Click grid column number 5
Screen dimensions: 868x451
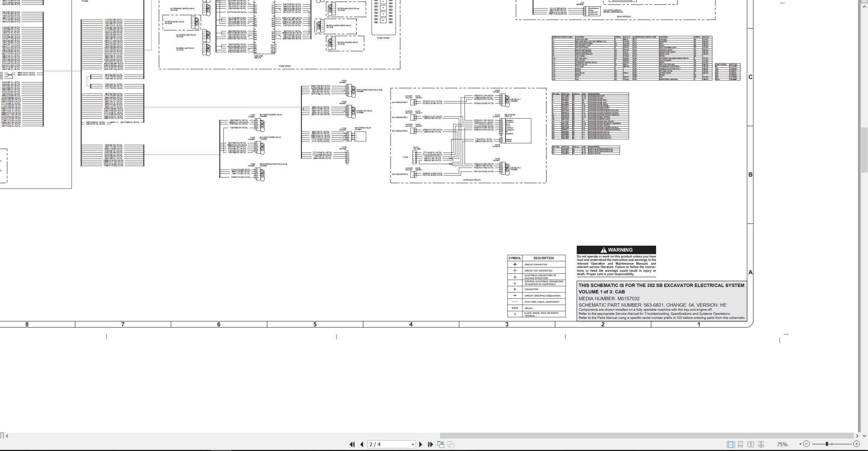[x=315, y=325]
